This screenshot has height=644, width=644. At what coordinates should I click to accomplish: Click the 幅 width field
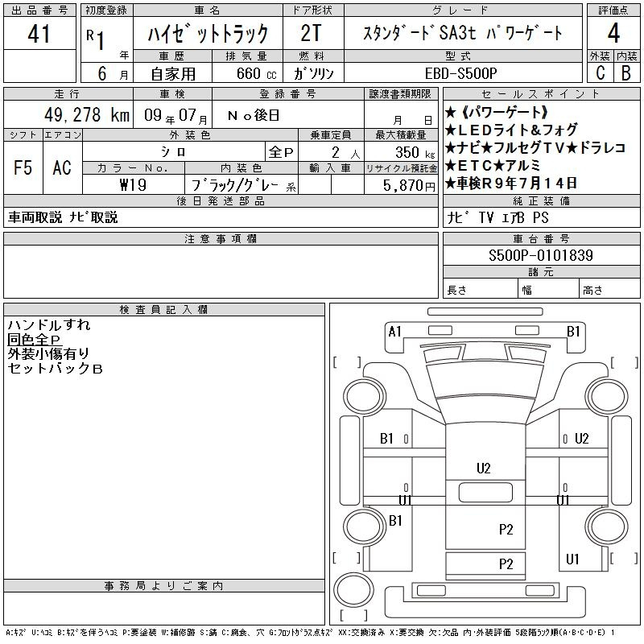pos(549,290)
